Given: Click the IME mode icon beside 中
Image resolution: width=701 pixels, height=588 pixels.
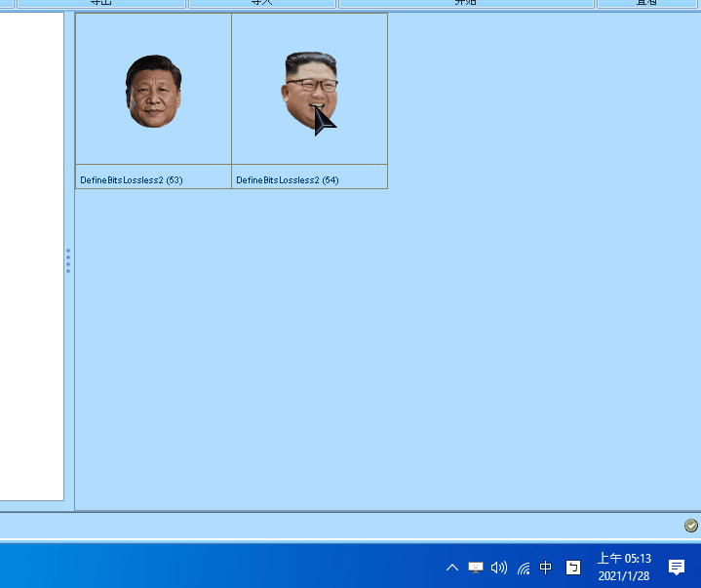Looking at the screenshot, I should pyautogui.click(x=573, y=568).
